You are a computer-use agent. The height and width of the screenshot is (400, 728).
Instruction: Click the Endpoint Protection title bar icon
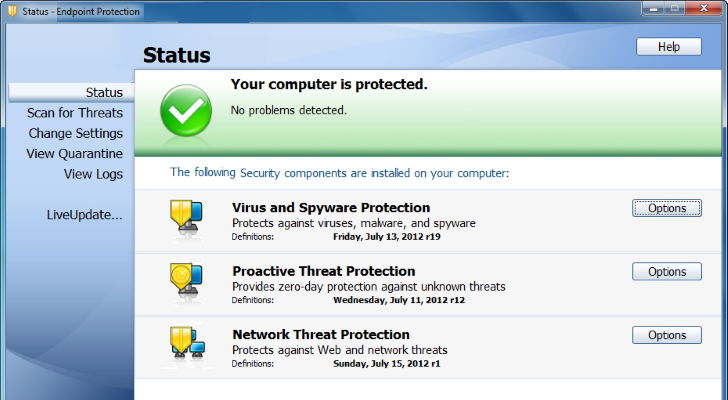coord(10,11)
